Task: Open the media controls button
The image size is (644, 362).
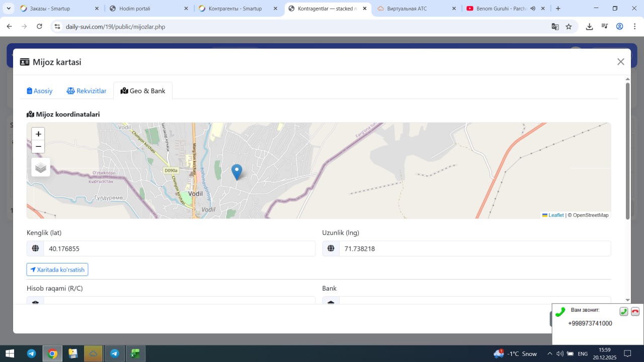Action: pyautogui.click(x=605, y=27)
